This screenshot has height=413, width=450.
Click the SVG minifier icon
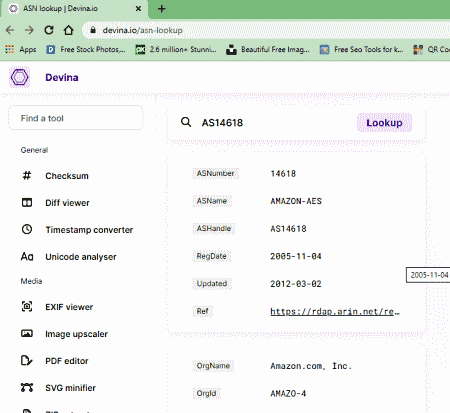pos(27,387)
